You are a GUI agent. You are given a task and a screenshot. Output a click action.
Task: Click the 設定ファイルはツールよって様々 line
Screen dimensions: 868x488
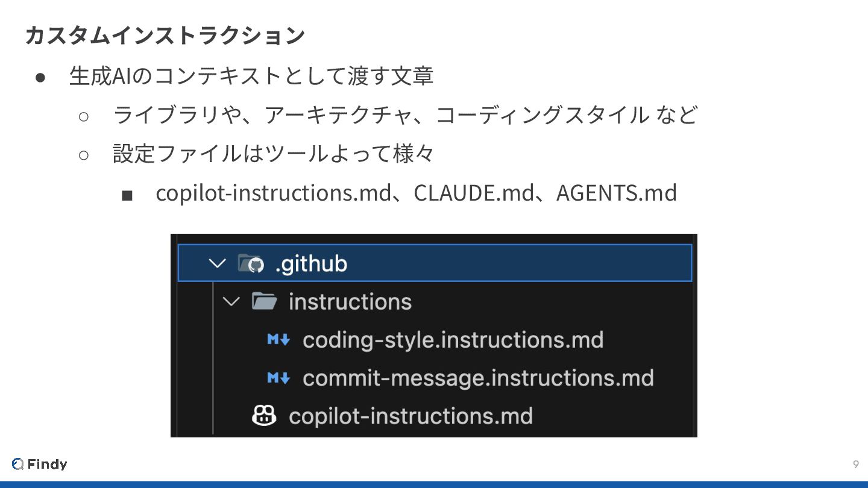(x=273, y=154)
